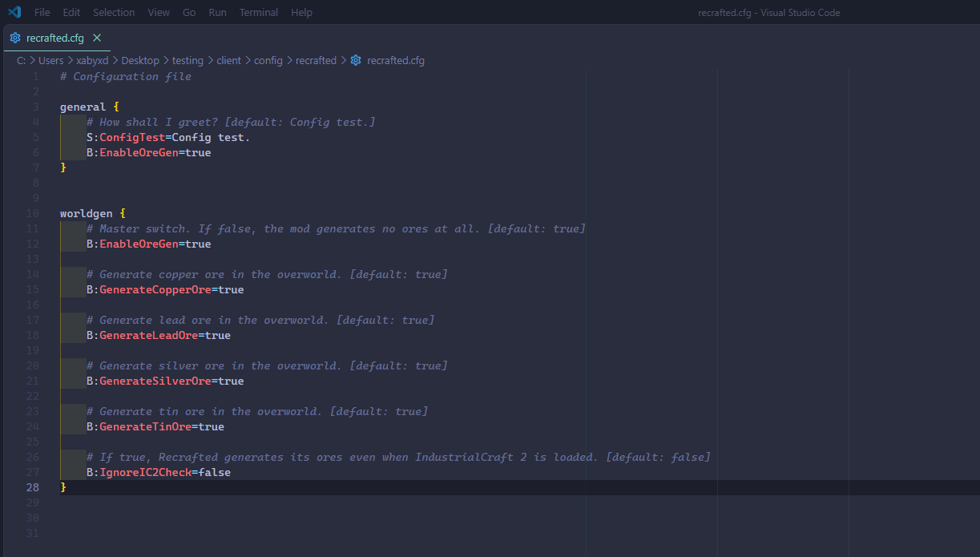Open the Selection menu

pos(114,12)
